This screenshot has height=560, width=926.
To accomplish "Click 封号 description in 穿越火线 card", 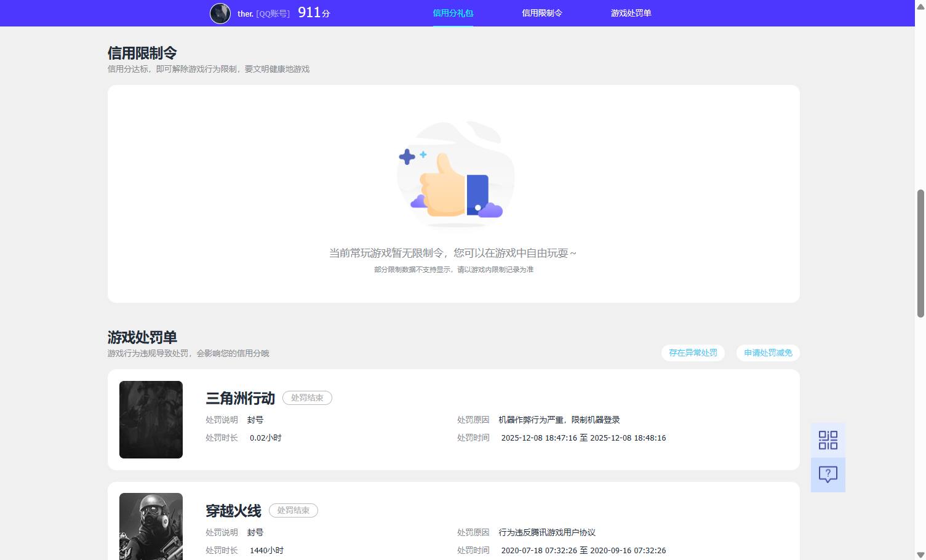I will [255, 532].
